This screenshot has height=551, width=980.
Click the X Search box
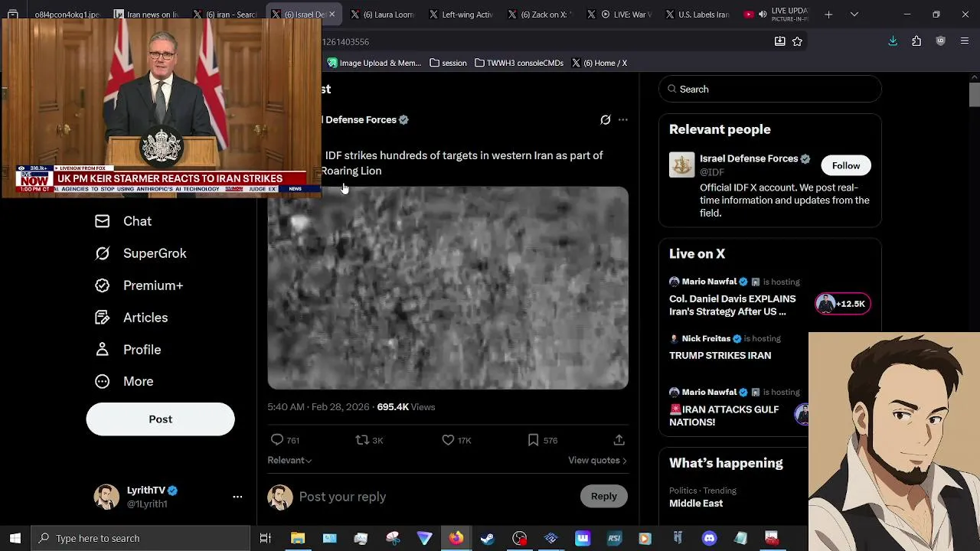pos(770,89)
